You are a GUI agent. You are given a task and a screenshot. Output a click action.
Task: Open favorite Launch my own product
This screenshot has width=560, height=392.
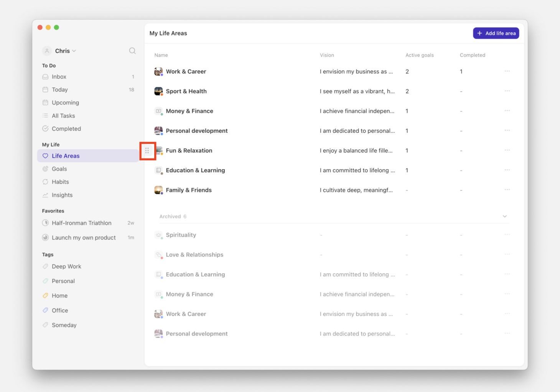click(x=88, y=237)
